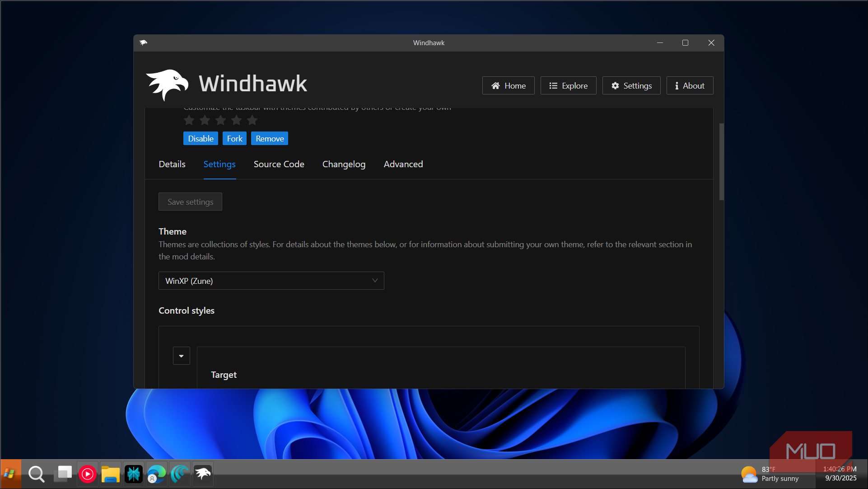Launch YouTube Music from the taskbar
The image size is (868, 489).
click(x=87, y=474)
